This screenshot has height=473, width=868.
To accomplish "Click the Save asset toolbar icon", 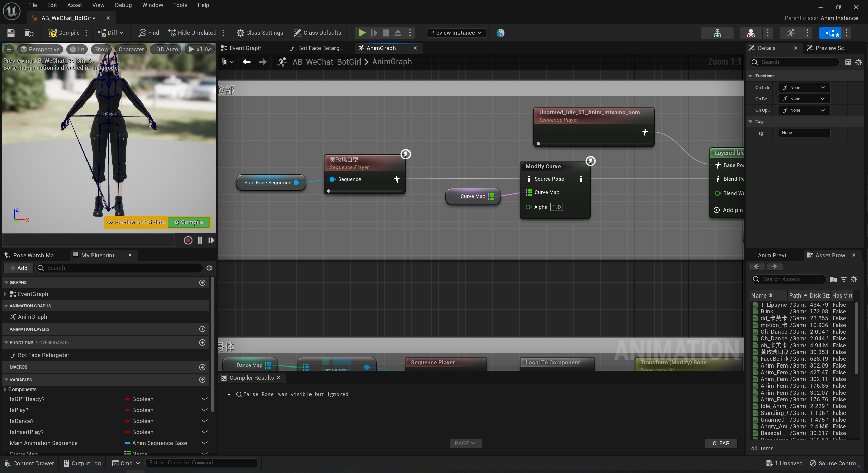I will click(11, 33).
